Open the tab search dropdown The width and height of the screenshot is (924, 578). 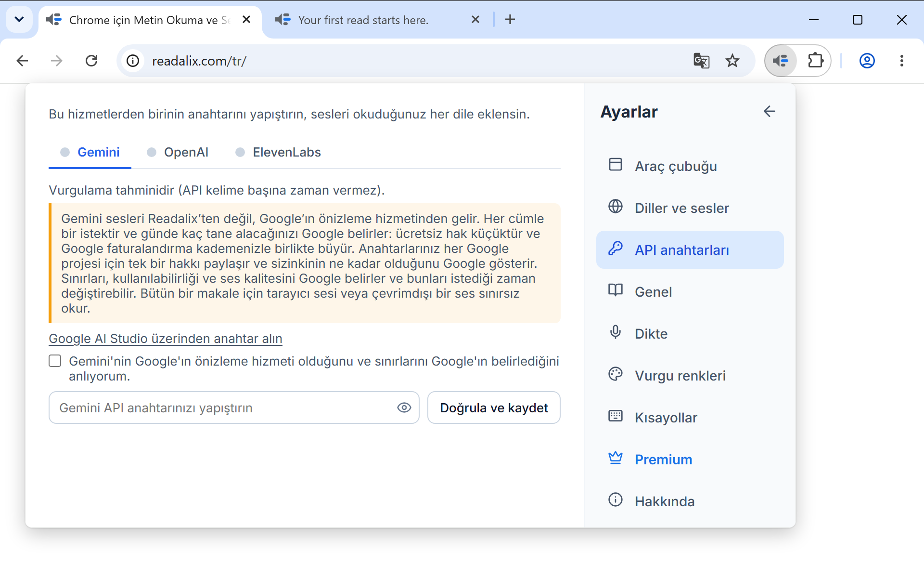[19, 20]
